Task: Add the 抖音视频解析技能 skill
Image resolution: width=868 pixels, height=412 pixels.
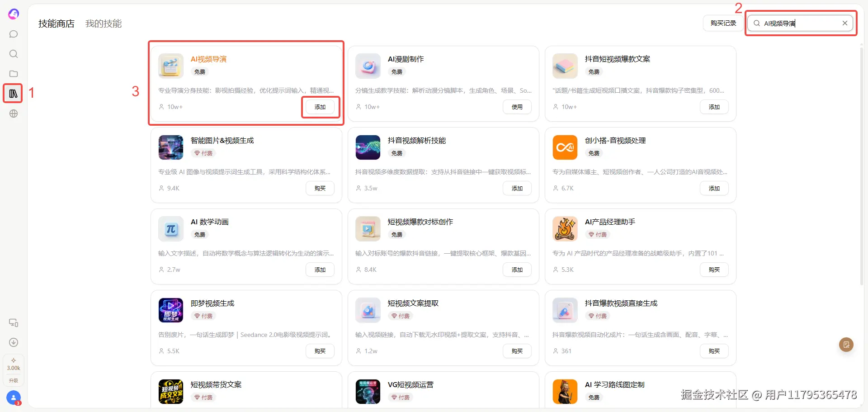Action: [517, 189]
